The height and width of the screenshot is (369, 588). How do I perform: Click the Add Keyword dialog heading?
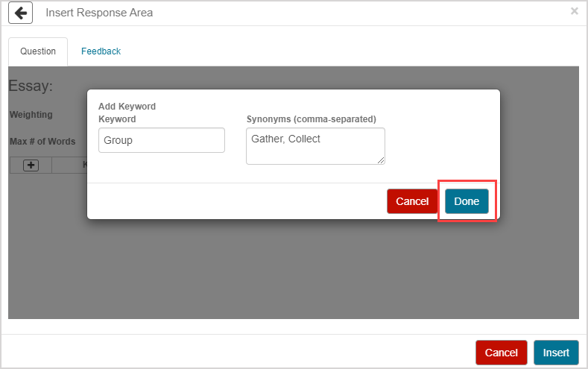click(x=127, y=107)
